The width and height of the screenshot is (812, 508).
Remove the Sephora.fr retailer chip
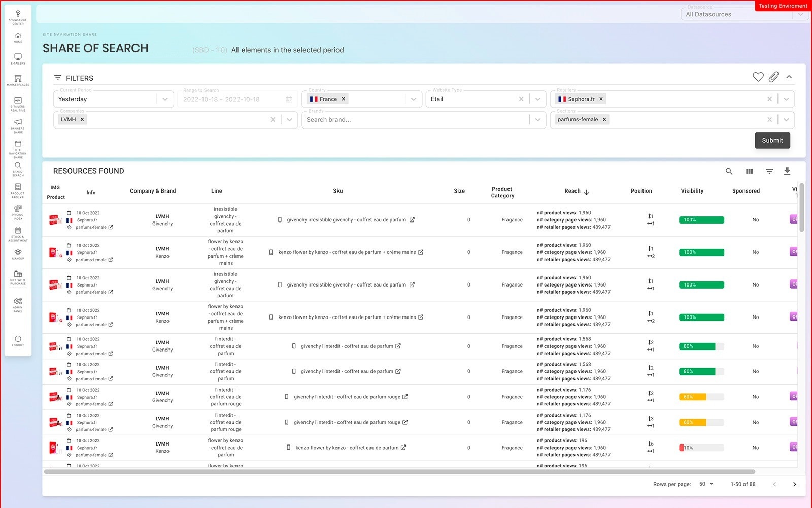[601, 99]
